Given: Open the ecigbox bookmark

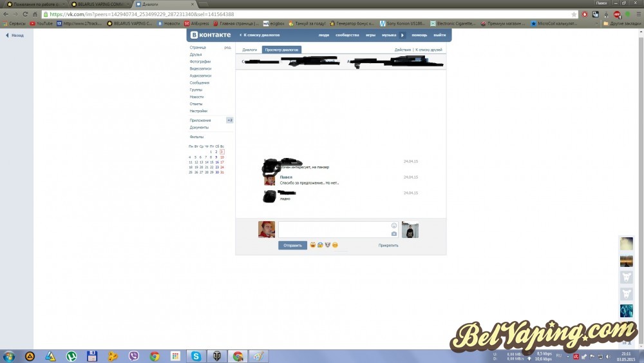Looking at the screenshot, I should click(274, 23).
